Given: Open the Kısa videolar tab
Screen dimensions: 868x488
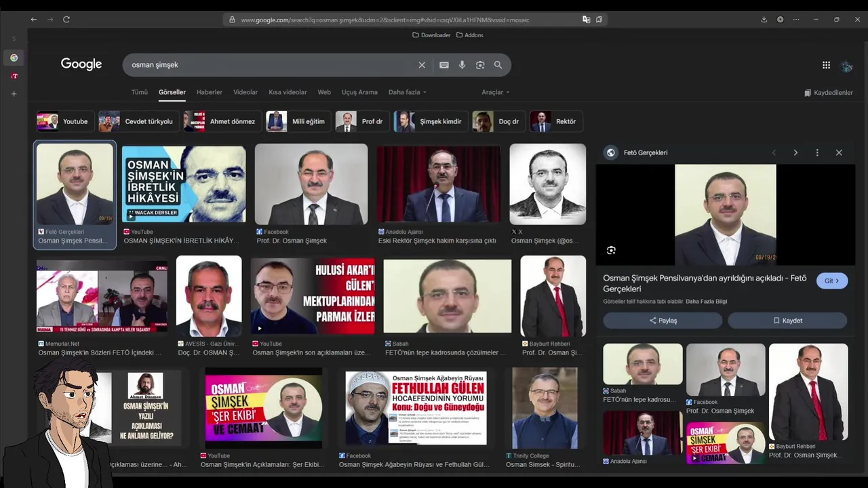Looking at the screenshot, I should pos(288,92).
